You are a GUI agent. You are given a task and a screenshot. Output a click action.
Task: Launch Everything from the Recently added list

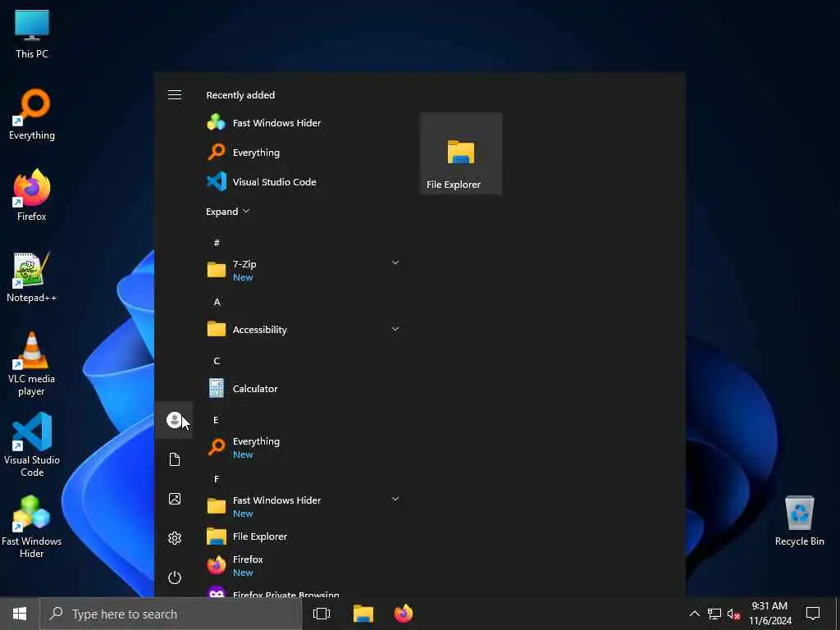(x=304, y=152)
